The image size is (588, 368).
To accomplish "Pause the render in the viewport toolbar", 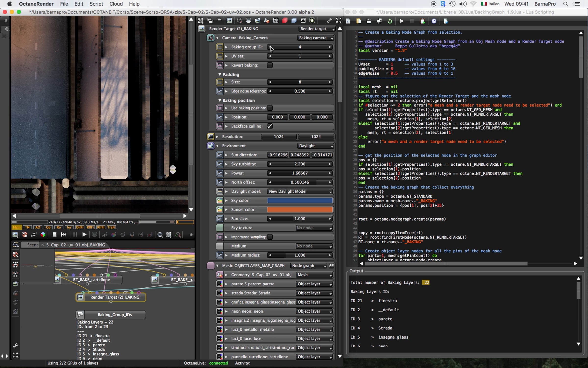I will pyautogui.click(x=75, y=235).
